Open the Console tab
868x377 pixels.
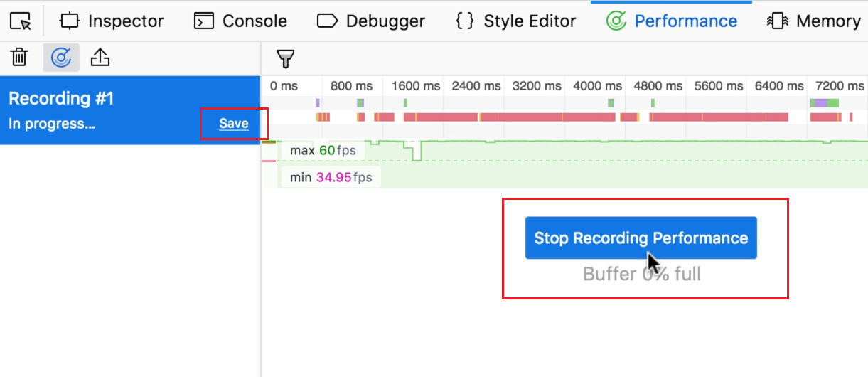240,21
